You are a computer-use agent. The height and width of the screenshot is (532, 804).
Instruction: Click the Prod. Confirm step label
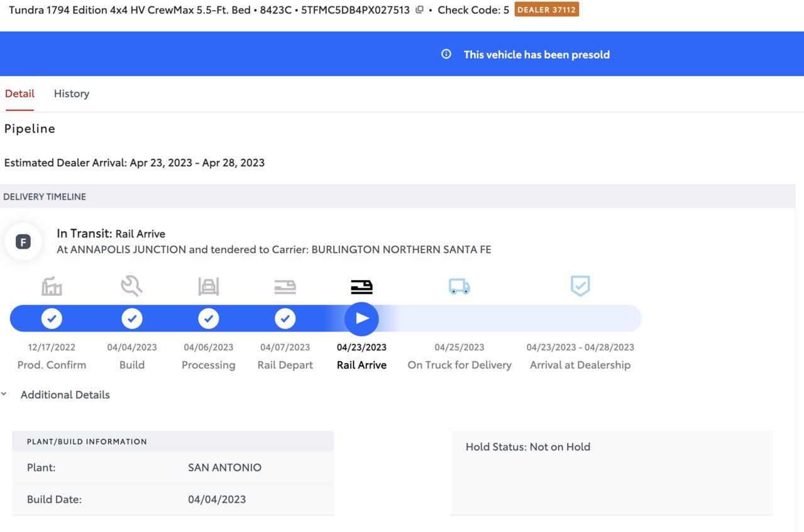click(52, 365)
